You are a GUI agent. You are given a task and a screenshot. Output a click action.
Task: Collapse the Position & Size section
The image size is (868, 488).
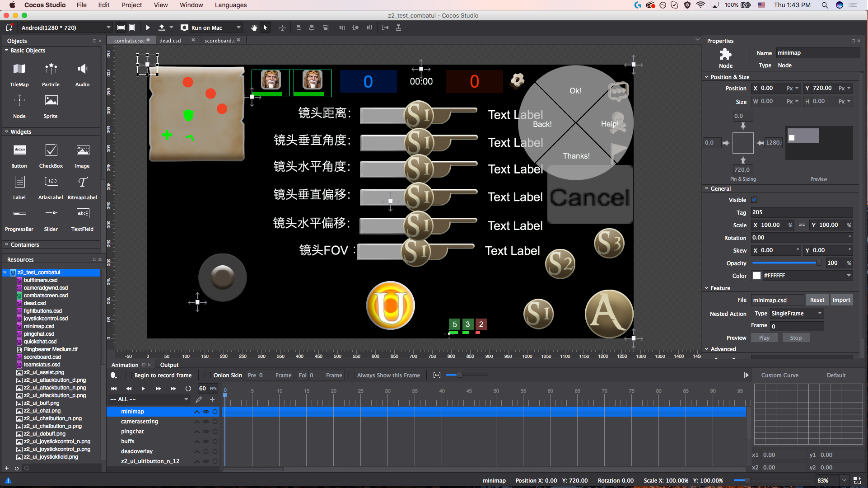pyautogui.click(x=707, y=77)
